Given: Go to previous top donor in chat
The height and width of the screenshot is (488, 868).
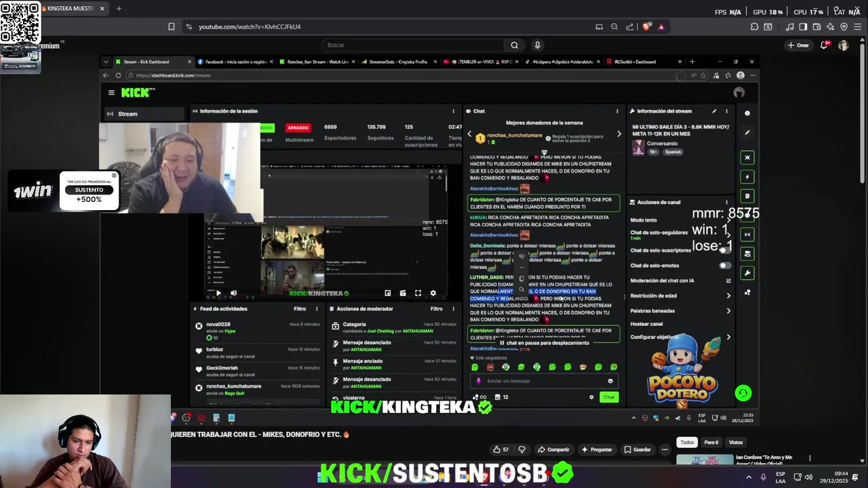Looking at the screenshot, I should (x=469, y=134).
